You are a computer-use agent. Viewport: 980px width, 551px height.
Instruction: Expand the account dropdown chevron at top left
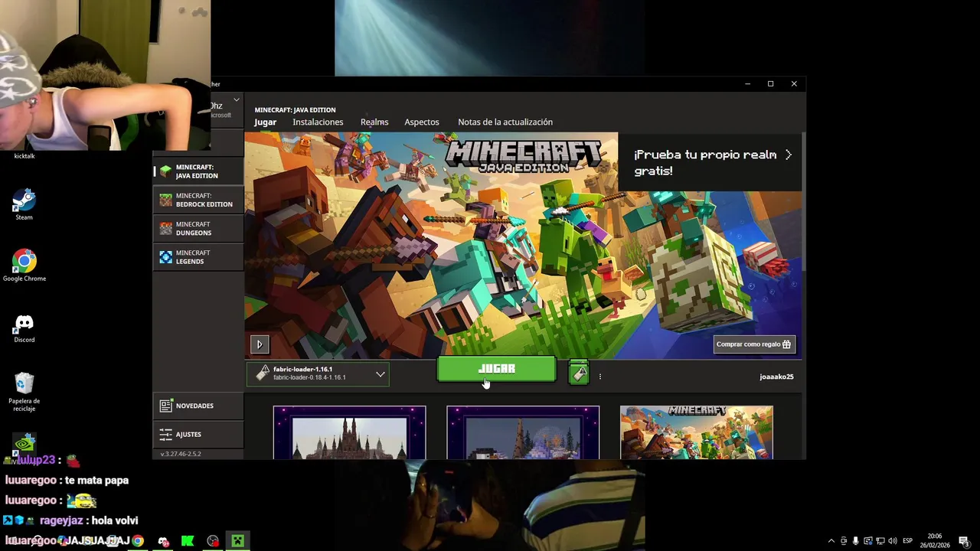237,100
